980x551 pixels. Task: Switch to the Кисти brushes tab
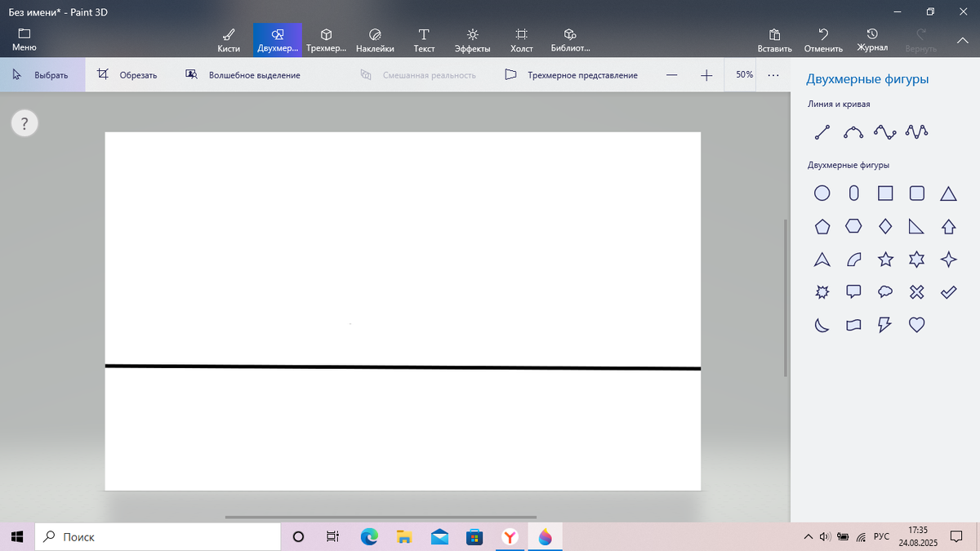point(229,40)
